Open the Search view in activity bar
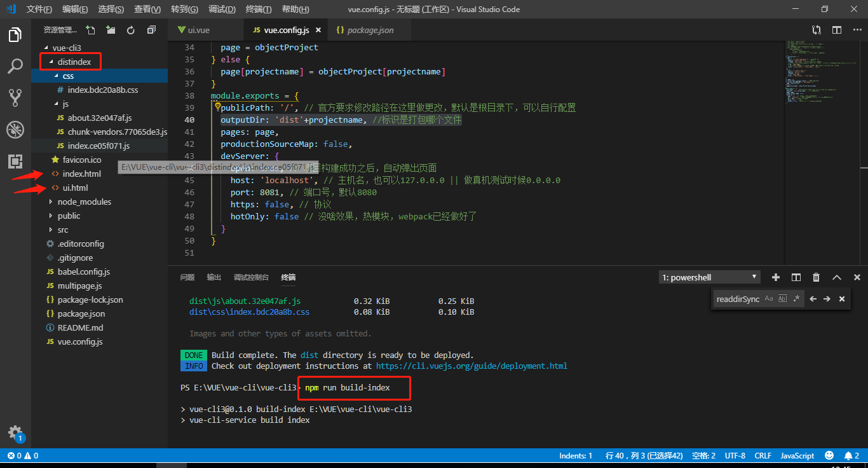The image size is (868, 468). (15, 66)
